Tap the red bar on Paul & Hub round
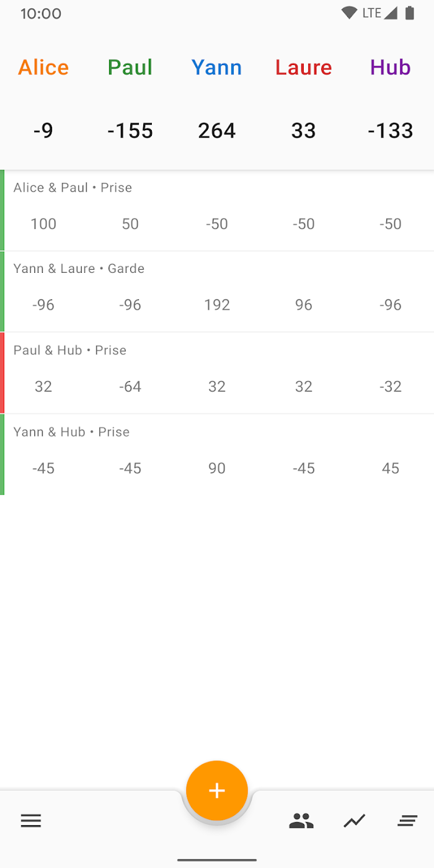The height and width of the screenshot is (868, 434). click(2, 373)
